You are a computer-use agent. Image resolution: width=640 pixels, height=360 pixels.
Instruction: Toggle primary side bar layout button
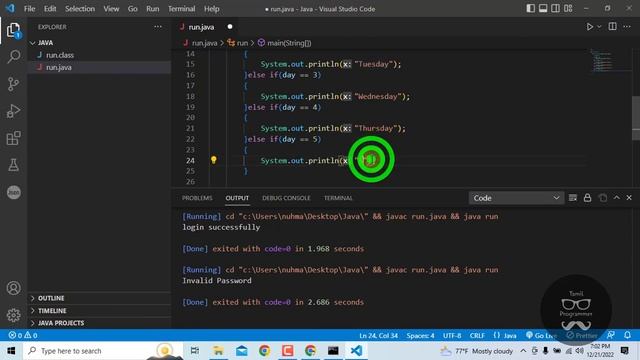530,9
